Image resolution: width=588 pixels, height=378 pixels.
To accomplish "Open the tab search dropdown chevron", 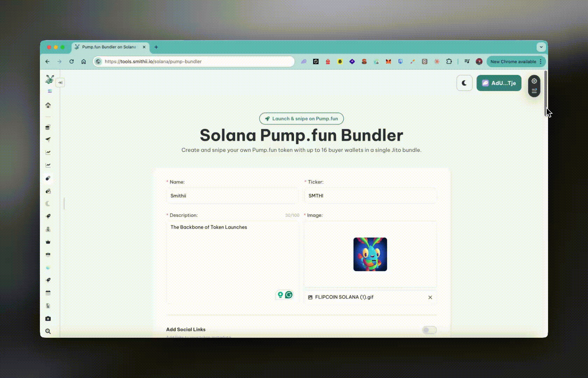I will [x=541, y=47].
